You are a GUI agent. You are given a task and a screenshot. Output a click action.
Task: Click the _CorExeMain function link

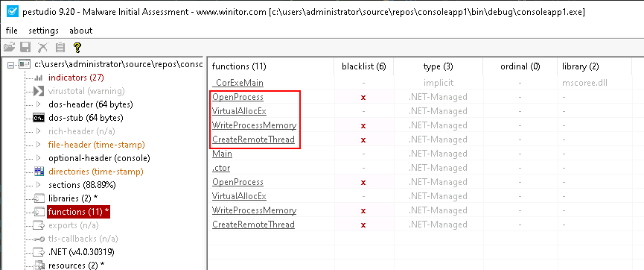click(x=237, y=83)
